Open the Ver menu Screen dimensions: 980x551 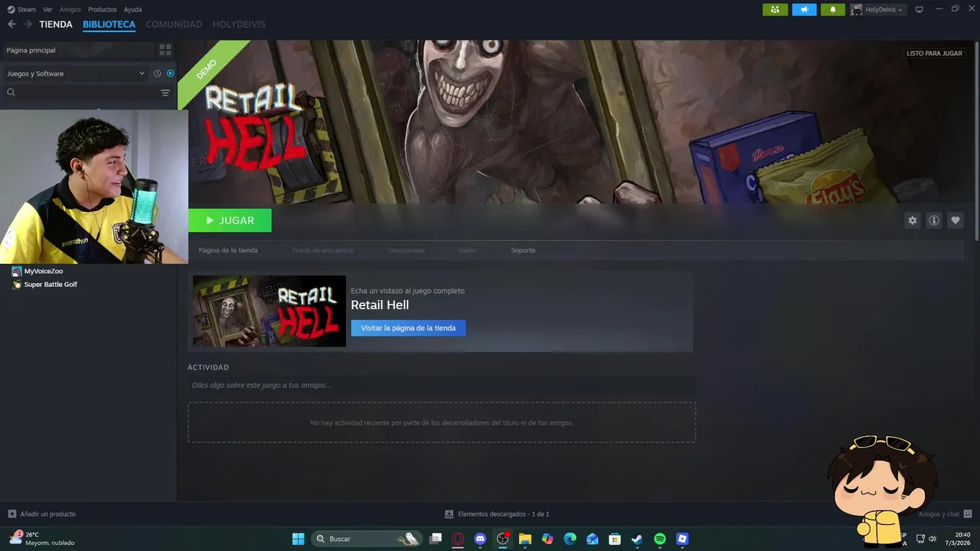(x=47, y=9)
